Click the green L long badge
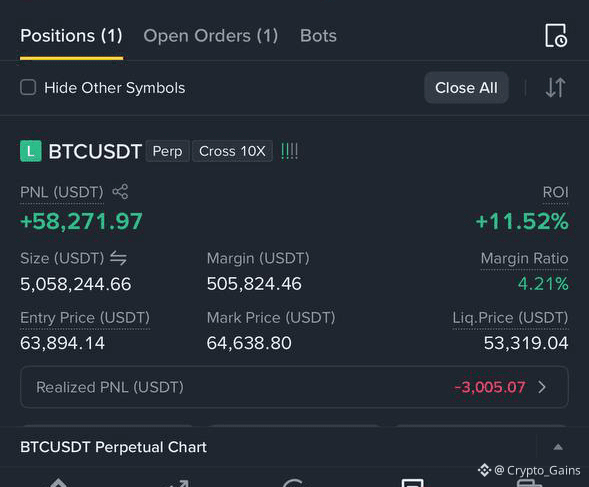589x487 pixels. [31, 151]
